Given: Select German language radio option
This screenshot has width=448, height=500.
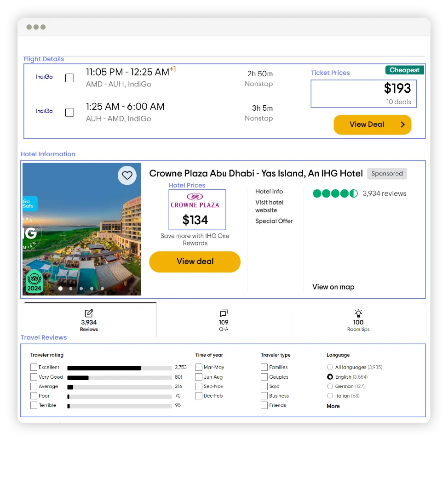Looking at the screenshot, I should [x=330, y=386].
